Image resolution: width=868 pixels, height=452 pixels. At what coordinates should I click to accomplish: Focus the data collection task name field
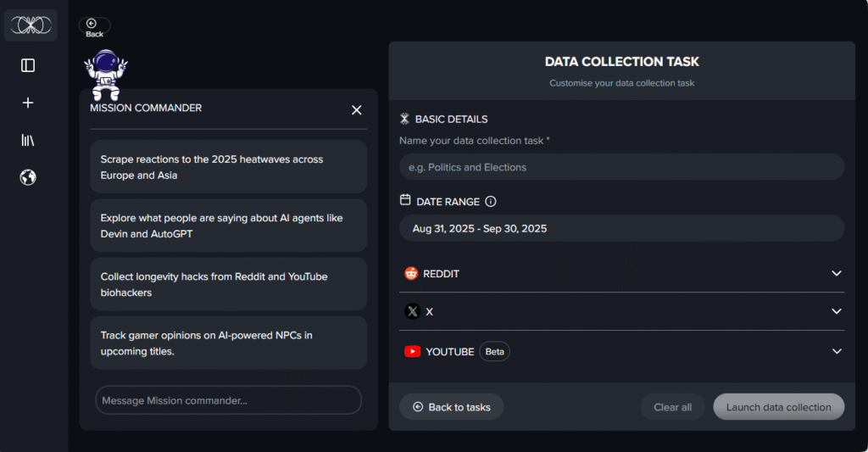pos(621,167)
